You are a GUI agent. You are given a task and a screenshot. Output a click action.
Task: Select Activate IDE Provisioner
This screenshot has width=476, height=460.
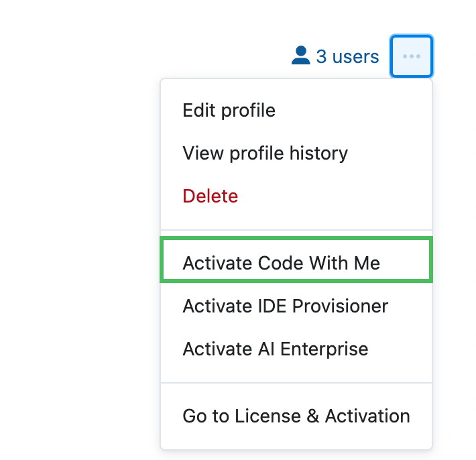click(x=285, y=306)
